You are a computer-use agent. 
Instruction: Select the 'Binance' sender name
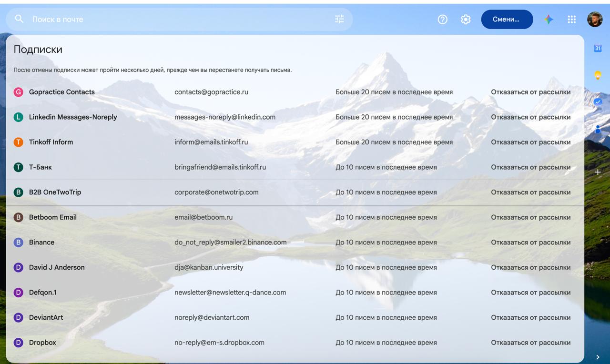[x=42, y=243]
